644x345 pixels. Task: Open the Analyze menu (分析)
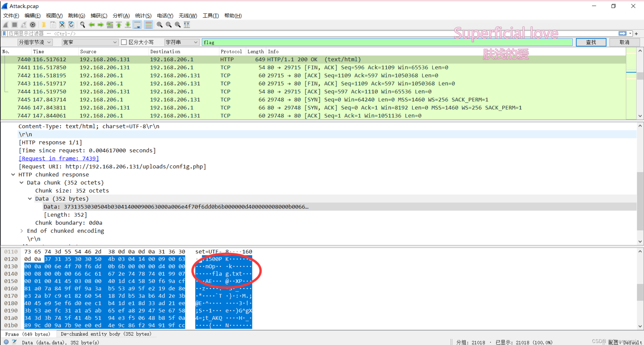121,16
